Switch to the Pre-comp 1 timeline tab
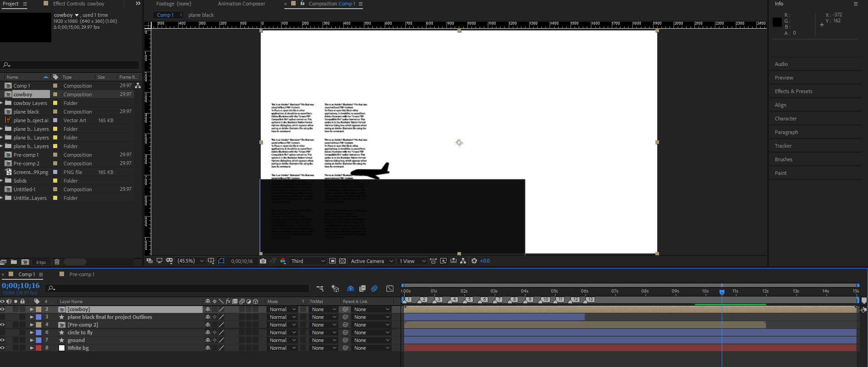The width and height of the screenshot is (868, 367). [82, 274]
